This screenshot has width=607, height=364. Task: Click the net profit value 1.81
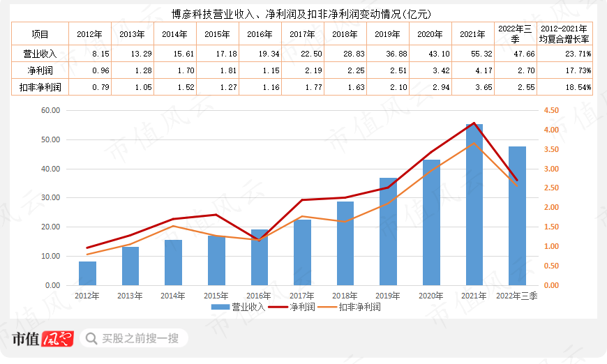coord(228,70)
